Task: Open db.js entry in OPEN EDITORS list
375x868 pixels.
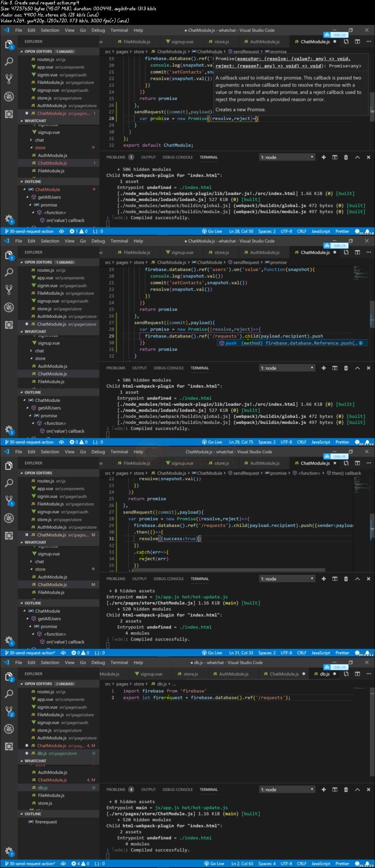Action: pos(59,753)
